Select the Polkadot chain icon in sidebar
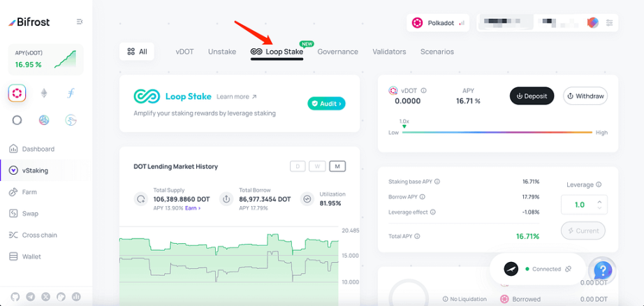Screen dimensions: 644x306 coord(17,94)
